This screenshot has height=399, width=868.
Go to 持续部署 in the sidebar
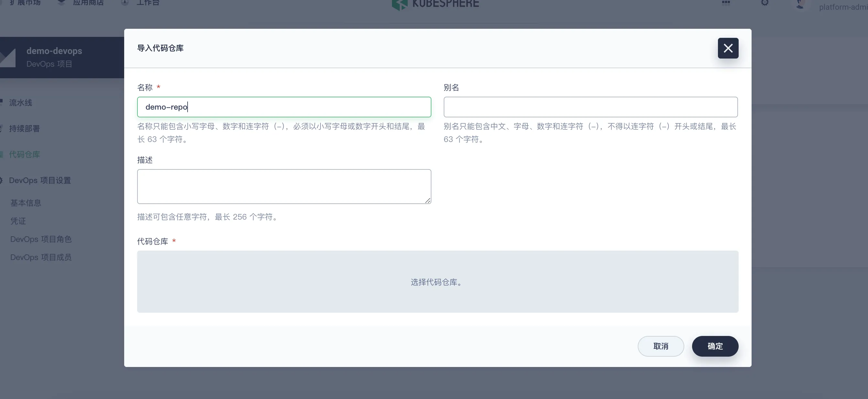[x=24, y=128]
